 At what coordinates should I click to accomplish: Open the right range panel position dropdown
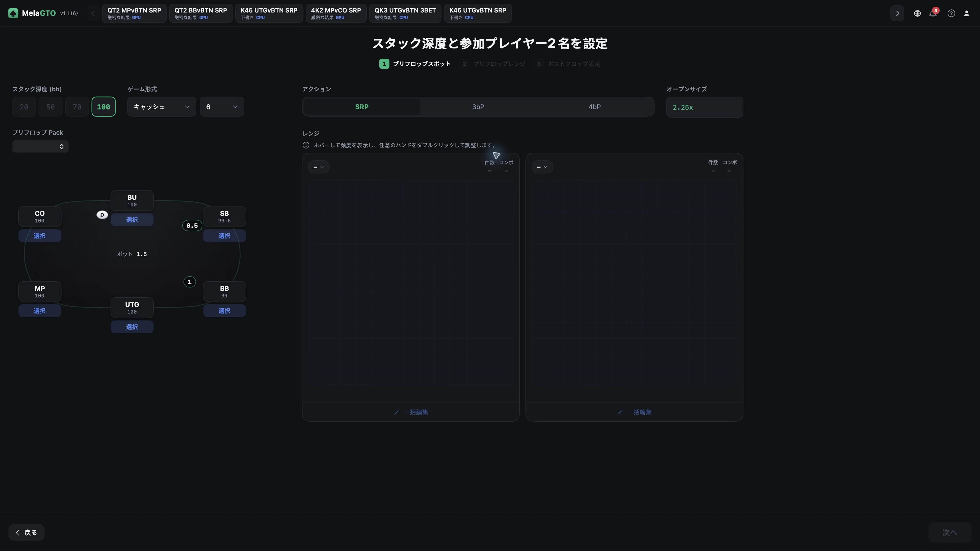pos(542,167)
